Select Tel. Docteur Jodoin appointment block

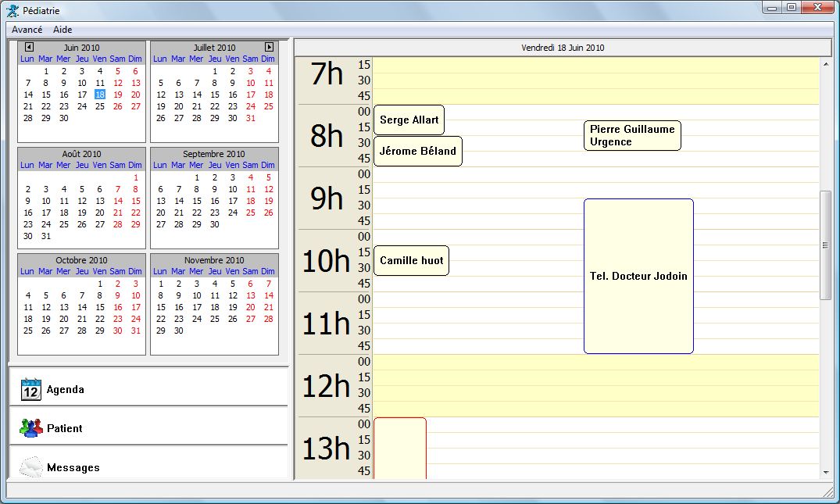click(x=638, y=276)
